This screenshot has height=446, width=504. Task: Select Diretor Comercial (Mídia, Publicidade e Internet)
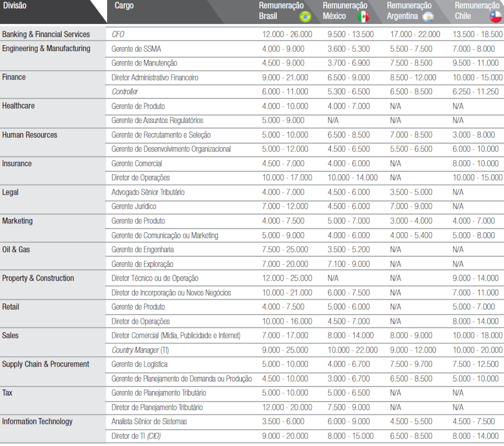(176, 335)
